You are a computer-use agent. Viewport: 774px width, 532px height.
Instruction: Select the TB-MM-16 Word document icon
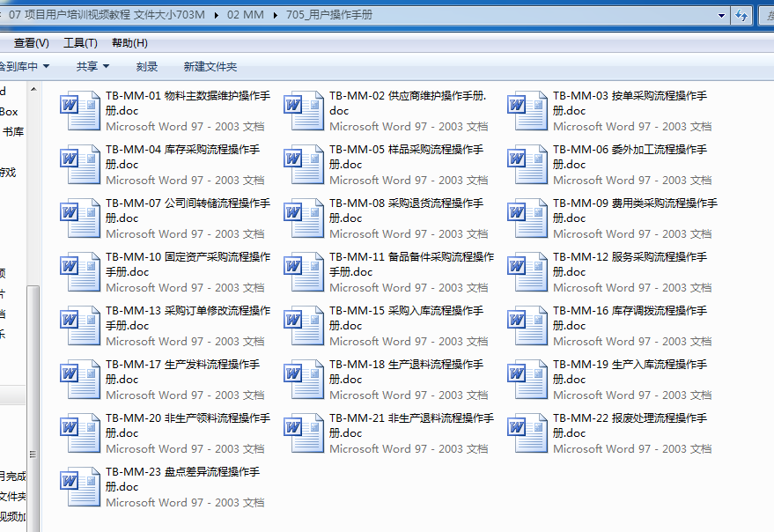pyautogui.click(x=527, y=326)
